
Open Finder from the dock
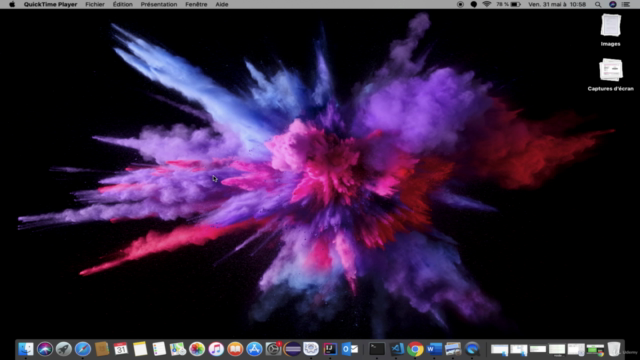pyautogui.click(x=26, y=349)
